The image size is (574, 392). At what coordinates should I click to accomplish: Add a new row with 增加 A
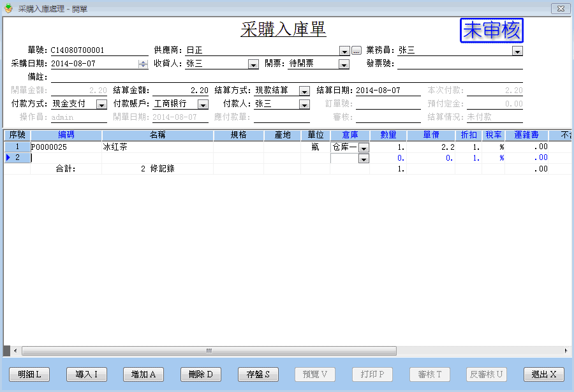tap(143, 374)
